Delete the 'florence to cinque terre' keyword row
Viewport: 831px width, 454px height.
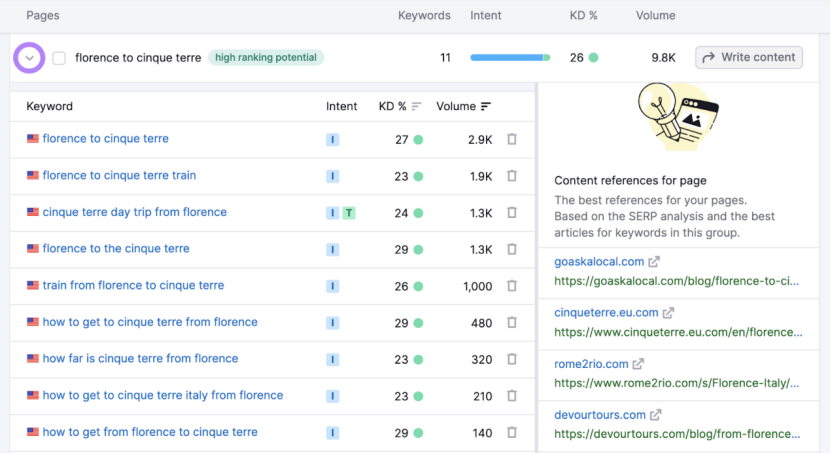point(512,139)
